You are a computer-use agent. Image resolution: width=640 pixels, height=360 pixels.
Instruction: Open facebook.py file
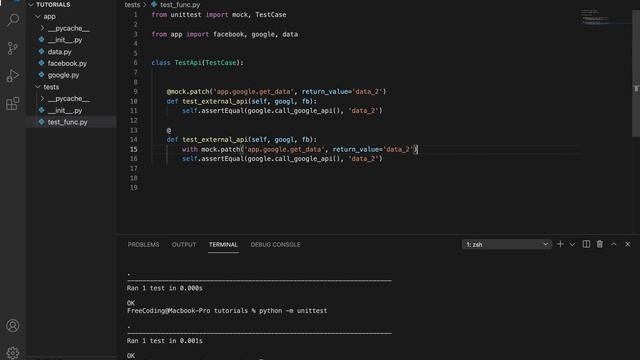click(67, 63)
